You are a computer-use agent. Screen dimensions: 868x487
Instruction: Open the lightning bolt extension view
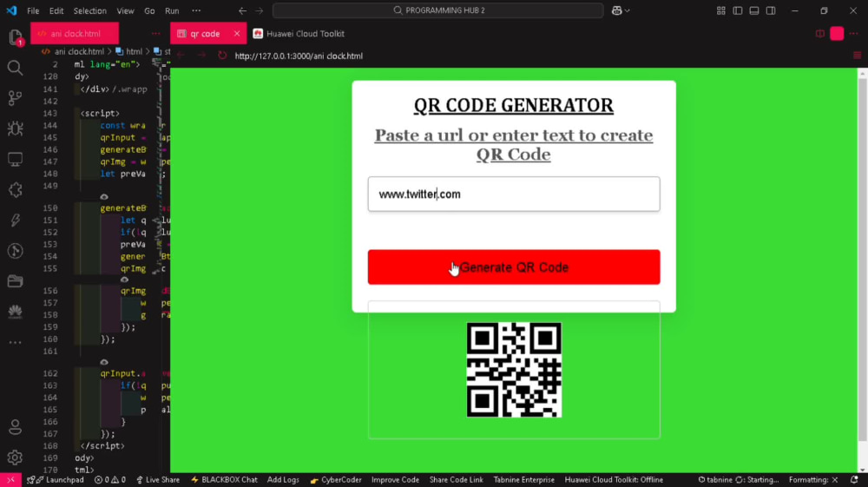pyautogui.click(x=16, y=220)
